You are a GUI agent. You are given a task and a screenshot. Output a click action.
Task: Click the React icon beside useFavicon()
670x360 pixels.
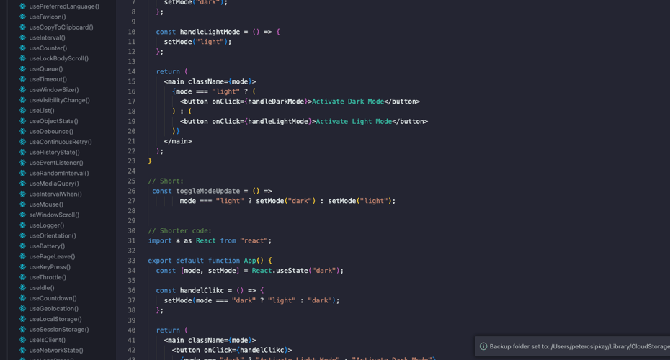[x=23, y=17]
